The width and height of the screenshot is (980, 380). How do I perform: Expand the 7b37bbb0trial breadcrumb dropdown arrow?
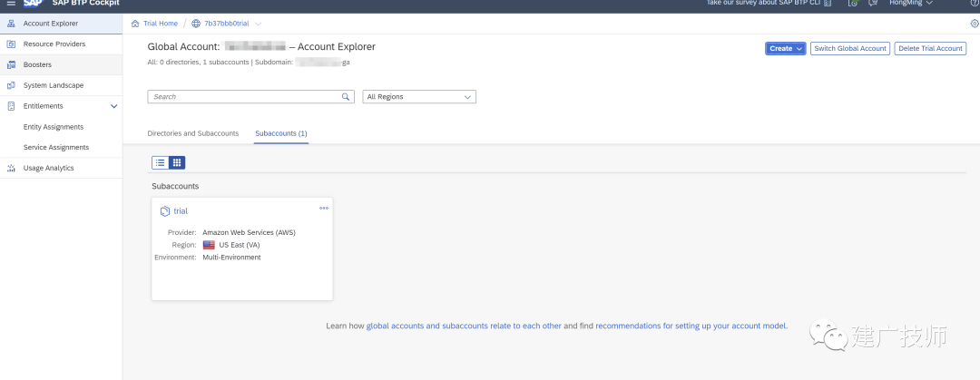pos(258,24)
